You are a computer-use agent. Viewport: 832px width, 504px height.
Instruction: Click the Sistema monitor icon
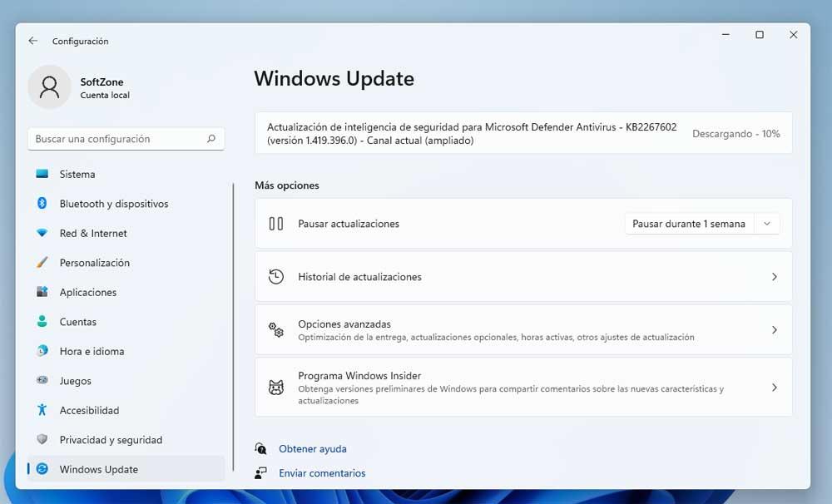42,174
